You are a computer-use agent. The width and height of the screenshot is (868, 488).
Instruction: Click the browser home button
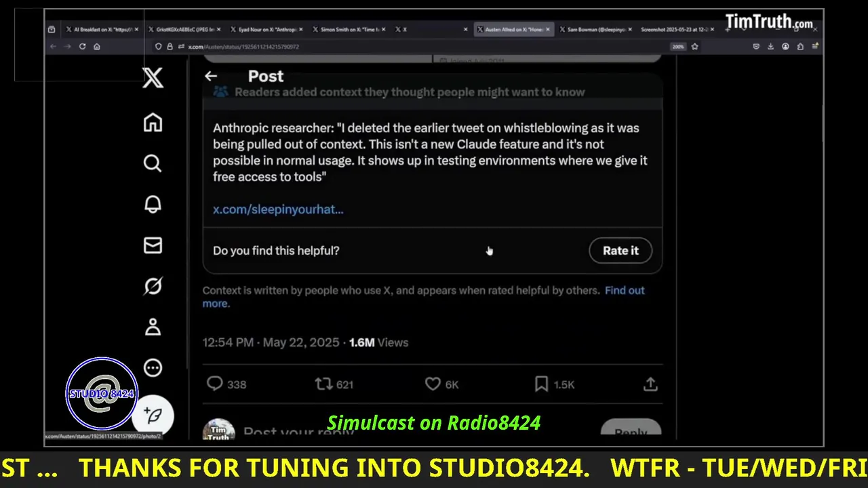point(97,47)
